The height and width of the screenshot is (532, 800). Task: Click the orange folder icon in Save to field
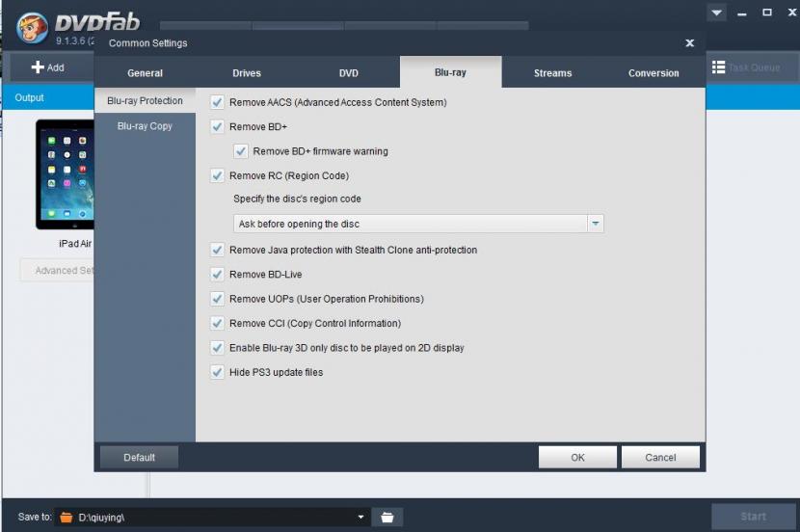(x=67, y=518)
